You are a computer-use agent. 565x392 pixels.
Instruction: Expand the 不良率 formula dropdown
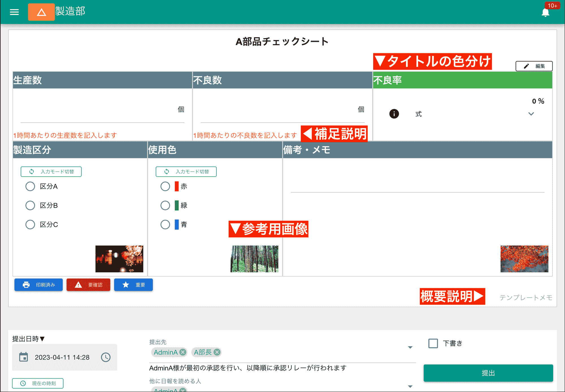(531, 114)
